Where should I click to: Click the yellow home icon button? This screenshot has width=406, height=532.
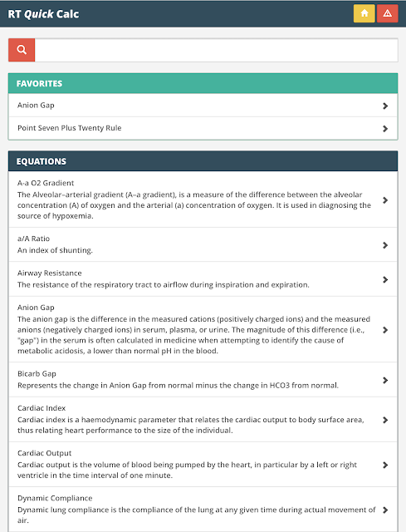(x=364, y=13)
